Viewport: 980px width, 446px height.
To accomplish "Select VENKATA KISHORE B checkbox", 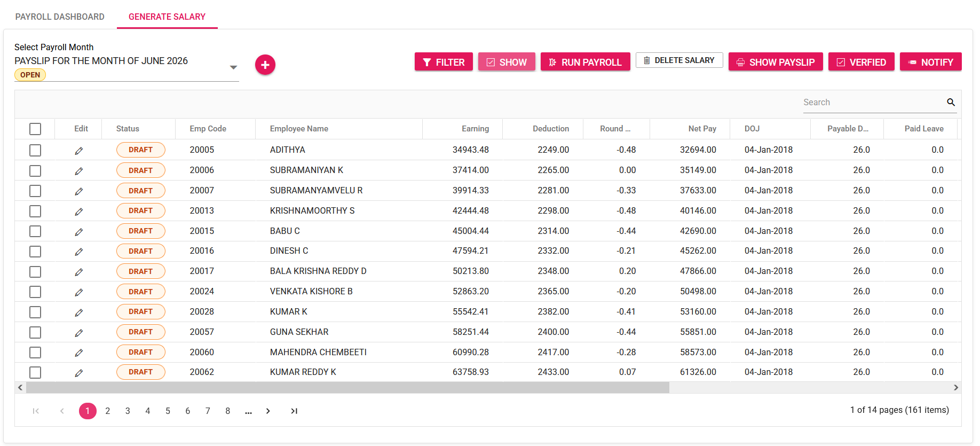I will point(35,292).
